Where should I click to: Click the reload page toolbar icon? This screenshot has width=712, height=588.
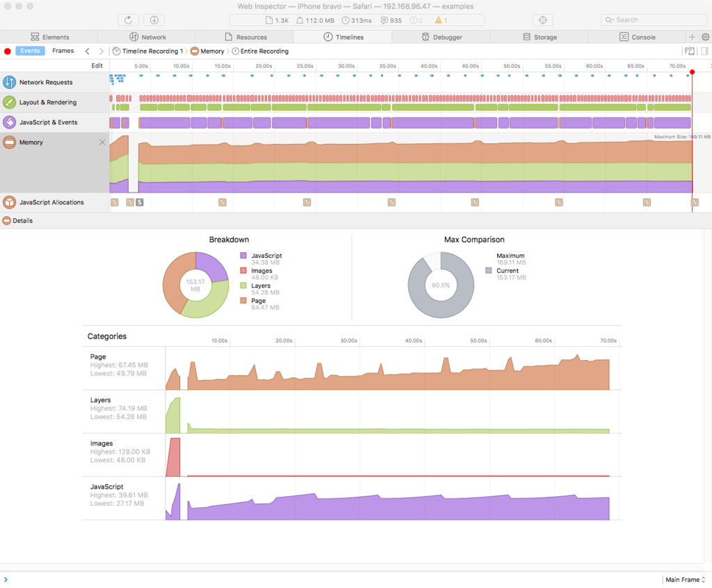pyautogui.click(x=129, y=20)
